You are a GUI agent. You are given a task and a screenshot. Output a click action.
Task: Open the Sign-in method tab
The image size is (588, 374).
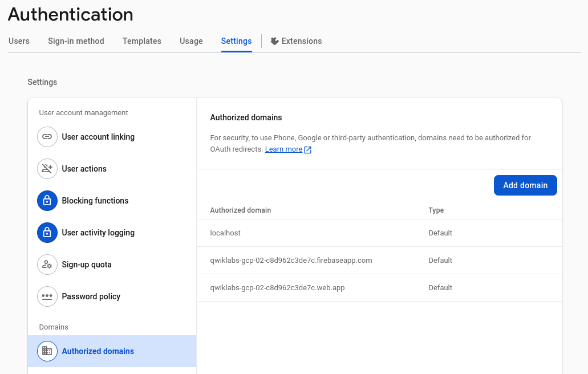pos(76,41)
